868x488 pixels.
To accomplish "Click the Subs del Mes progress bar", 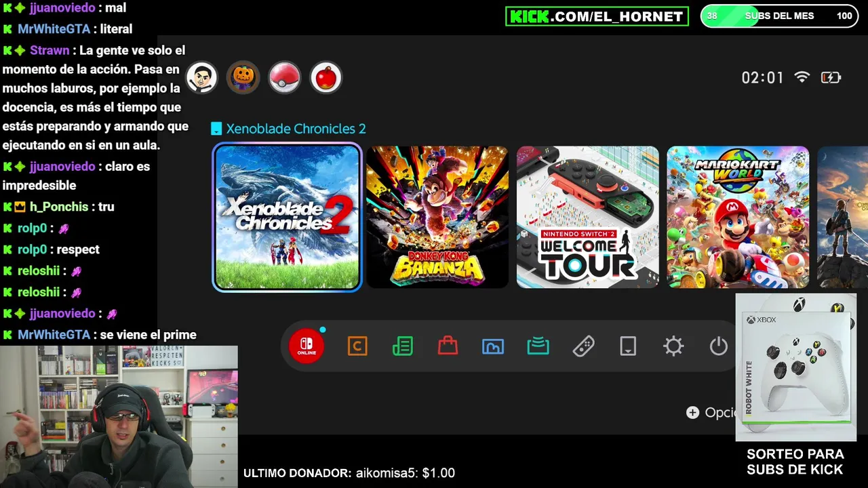I will click(779, 16).
